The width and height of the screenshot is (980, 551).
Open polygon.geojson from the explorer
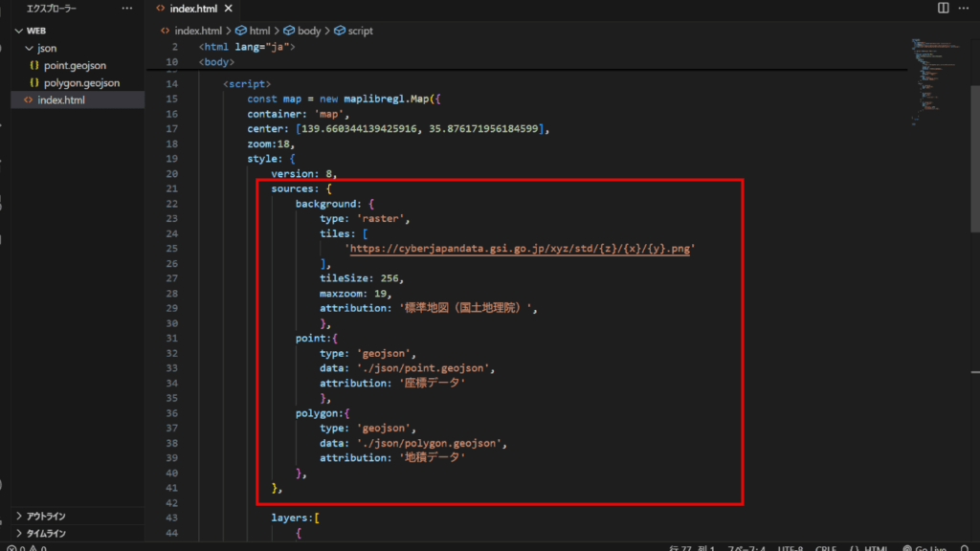pos(81,82)
